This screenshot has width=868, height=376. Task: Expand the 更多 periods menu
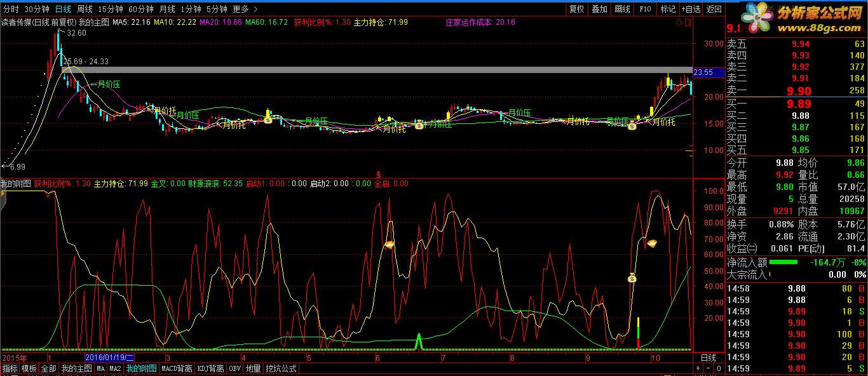[245, 9]
